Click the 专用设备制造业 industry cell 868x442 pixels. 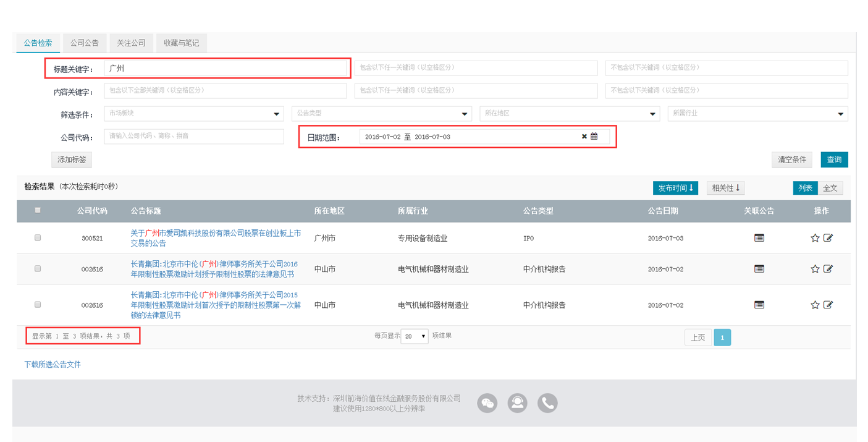click(x=423, y=238)
